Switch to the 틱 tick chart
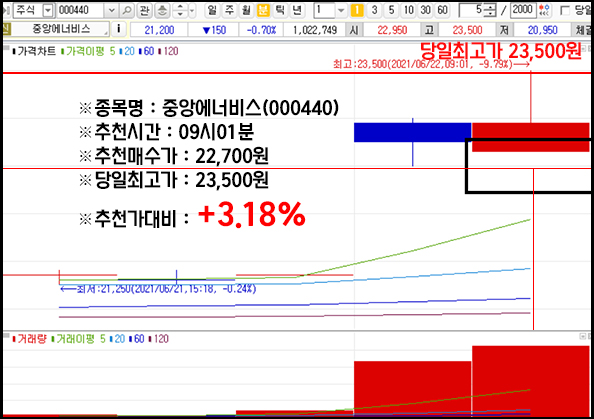 [x=280, y=10]
